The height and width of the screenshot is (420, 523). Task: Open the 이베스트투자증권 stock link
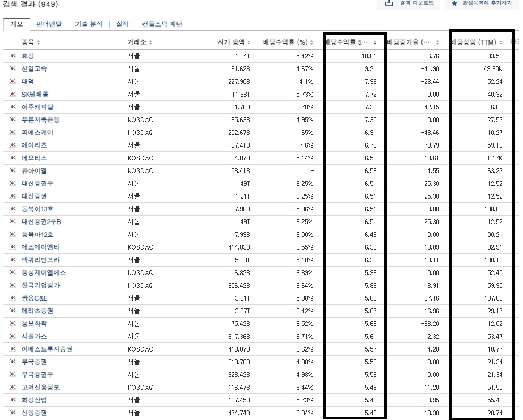pyautogui.click(x=47, y=349)
